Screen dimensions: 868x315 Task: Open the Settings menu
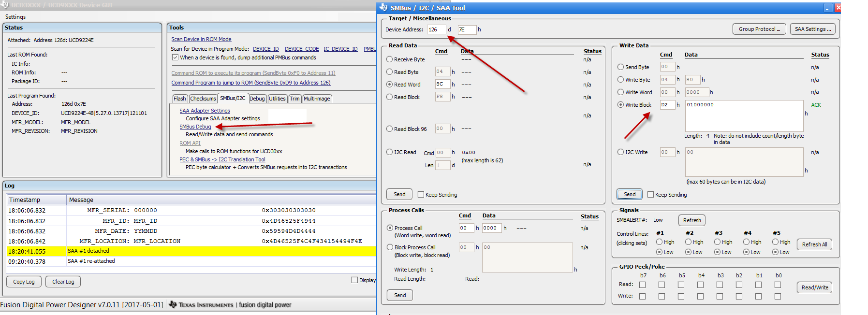pos(15,17)
